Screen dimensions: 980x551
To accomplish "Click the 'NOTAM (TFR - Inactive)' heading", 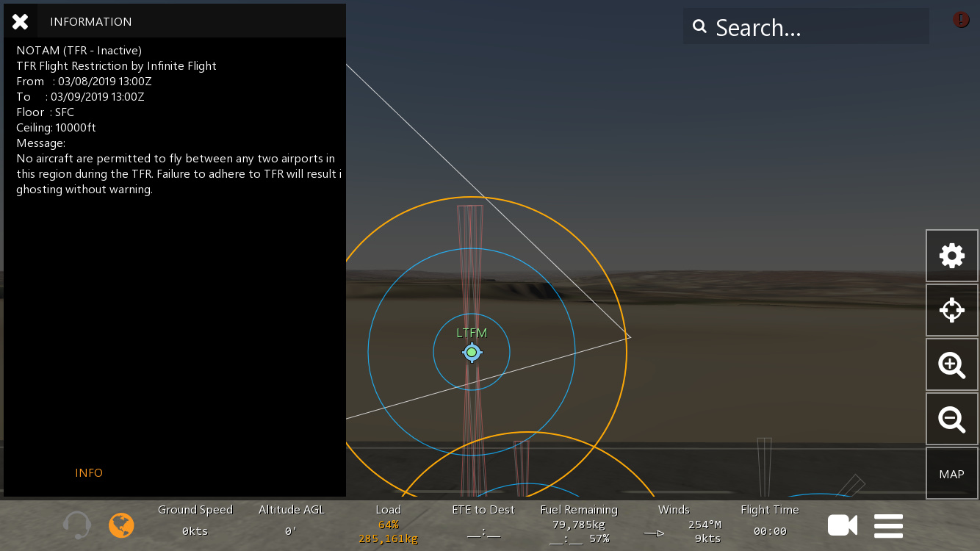I will pyautogui.click(x=79, y=51).
